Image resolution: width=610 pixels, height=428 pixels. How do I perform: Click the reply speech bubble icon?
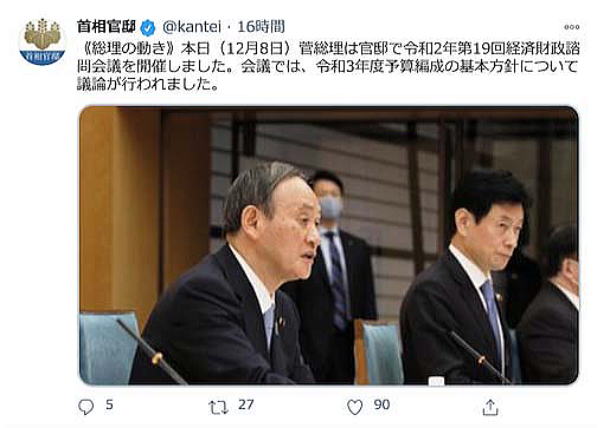86,407
